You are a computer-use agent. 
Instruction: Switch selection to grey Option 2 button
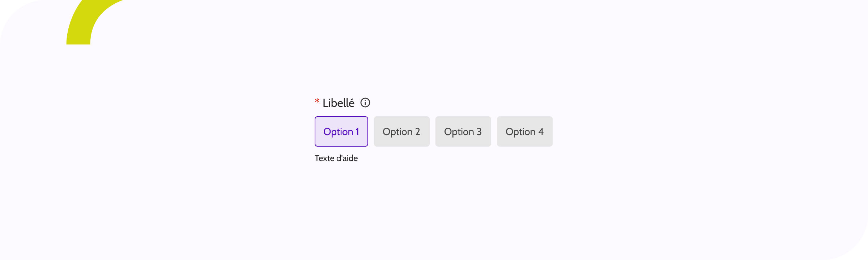coord(401,131)
